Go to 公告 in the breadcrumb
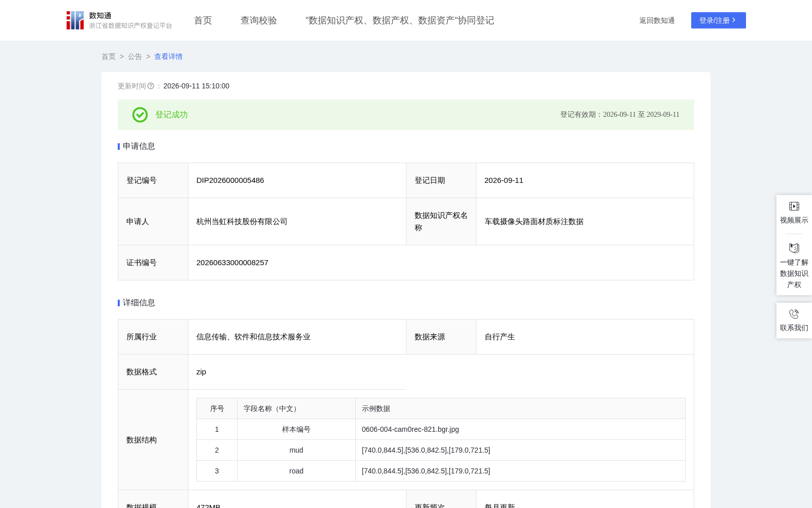Viewport: 812px width, 508px height. pyautogui.click(x=135, y=56)
